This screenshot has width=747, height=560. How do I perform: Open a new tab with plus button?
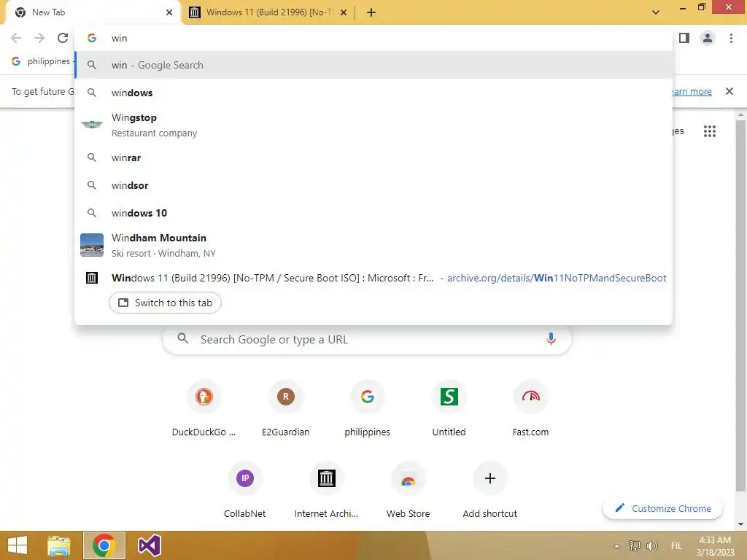(371, 12)
